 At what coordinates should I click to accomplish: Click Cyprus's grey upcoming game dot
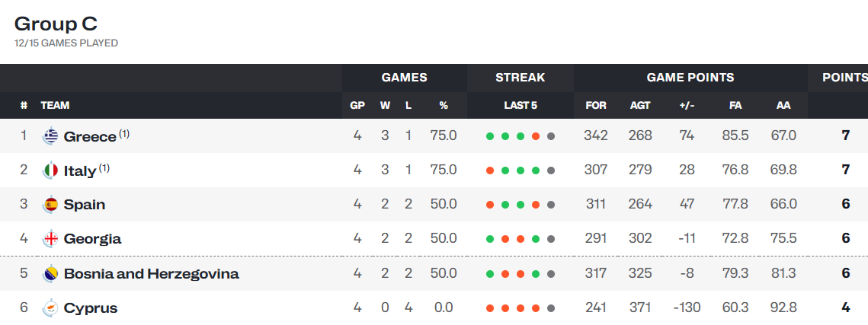coord(550,308)
